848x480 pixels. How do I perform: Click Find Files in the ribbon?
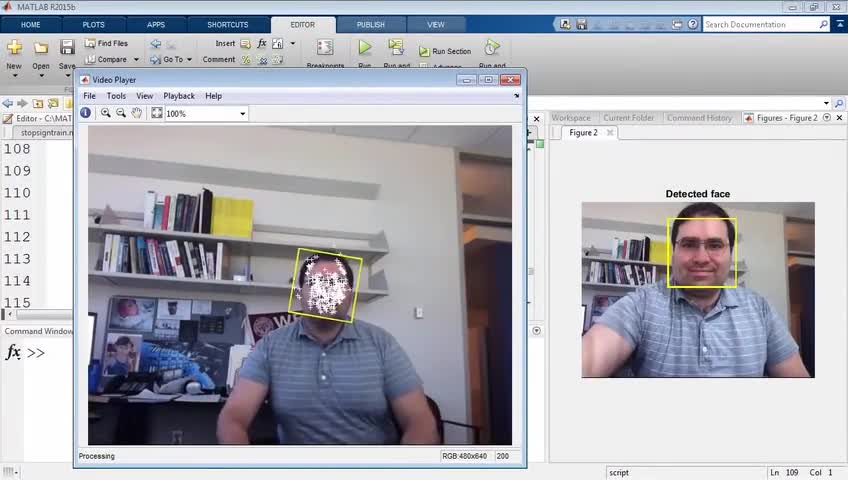point(106,43)
